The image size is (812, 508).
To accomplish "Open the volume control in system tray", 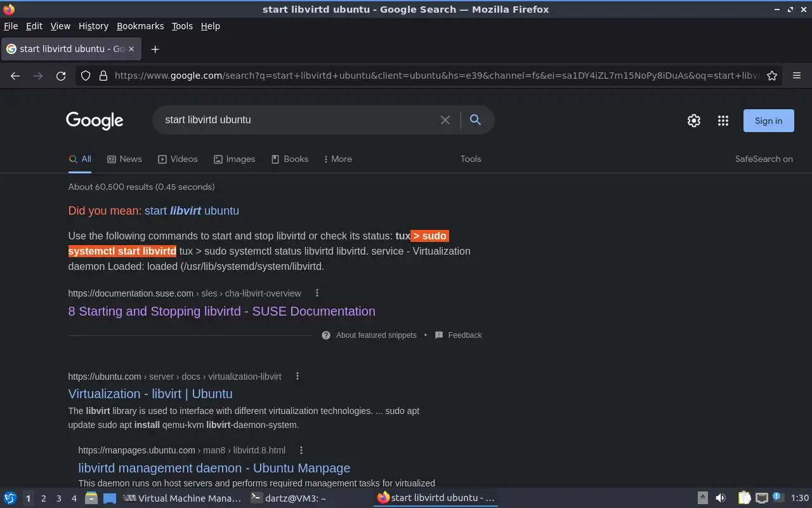I will pyautogui.click(x=721, y=498).
